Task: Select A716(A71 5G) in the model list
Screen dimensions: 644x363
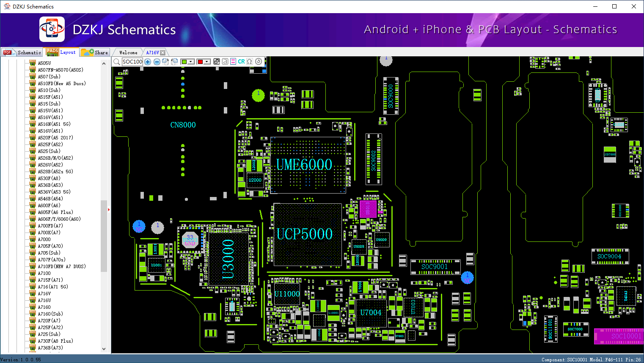Action: pyautogui.click(x=53, y=287)
